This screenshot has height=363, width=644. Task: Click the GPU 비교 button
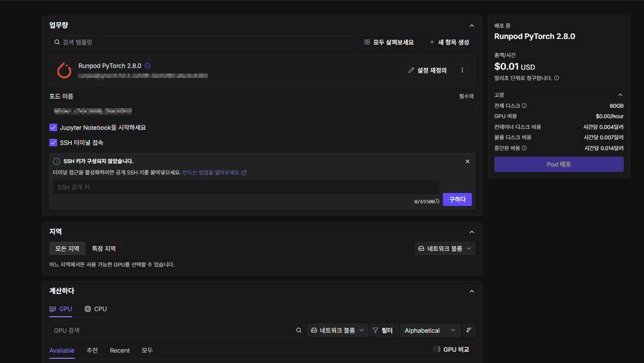452,349
